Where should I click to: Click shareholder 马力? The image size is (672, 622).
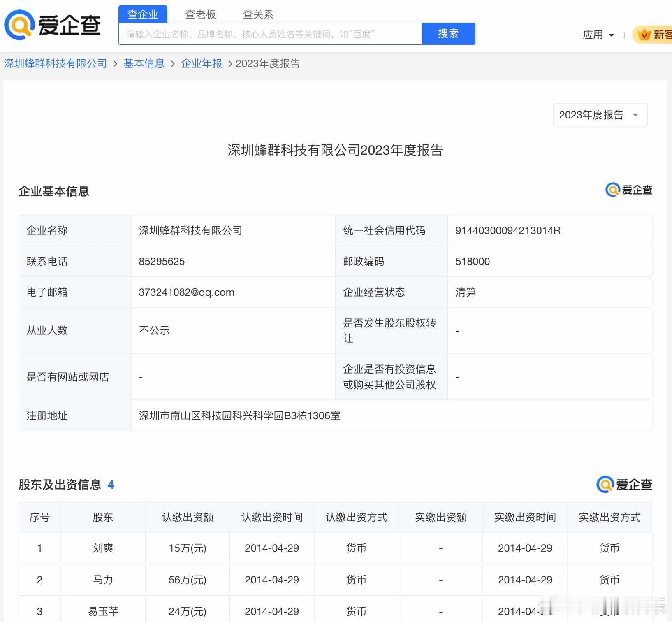pos(103,580)
